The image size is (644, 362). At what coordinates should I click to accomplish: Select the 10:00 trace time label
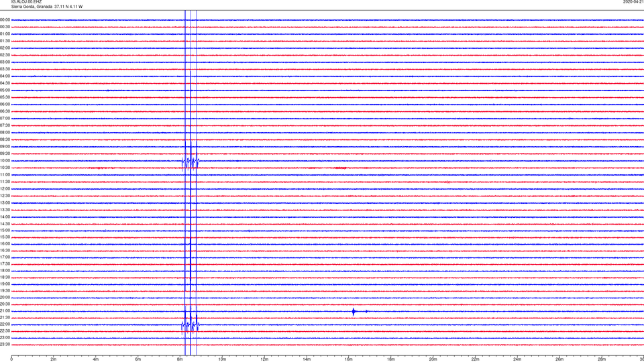point(5,161)
